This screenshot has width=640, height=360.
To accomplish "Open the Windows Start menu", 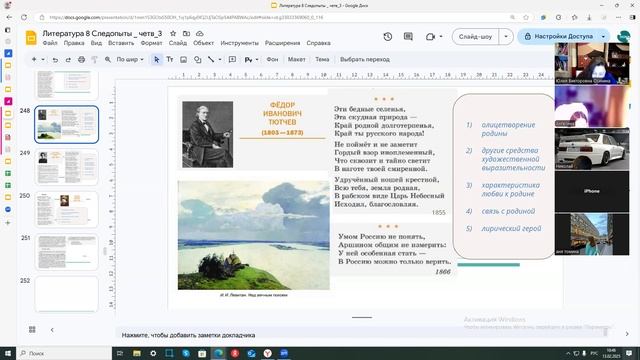I will (8, 353).
